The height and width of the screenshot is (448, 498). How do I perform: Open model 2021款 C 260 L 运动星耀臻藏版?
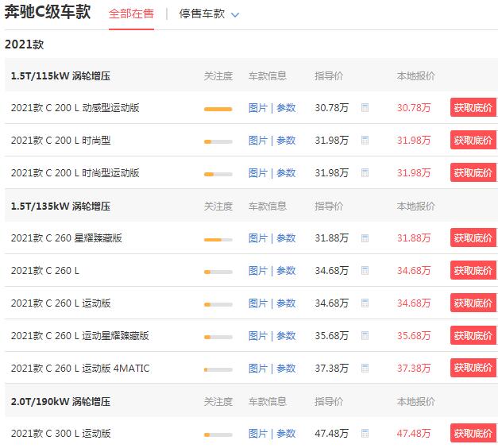coord(79,336)
